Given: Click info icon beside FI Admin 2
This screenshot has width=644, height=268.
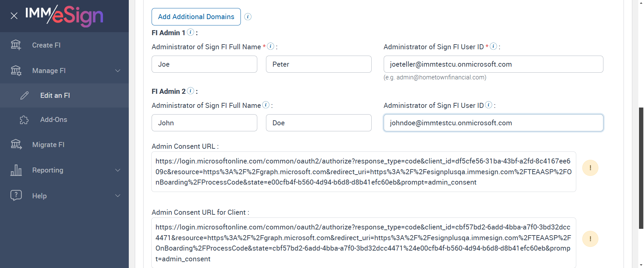Looking at the screenshot, I should (x=191, y=91).
